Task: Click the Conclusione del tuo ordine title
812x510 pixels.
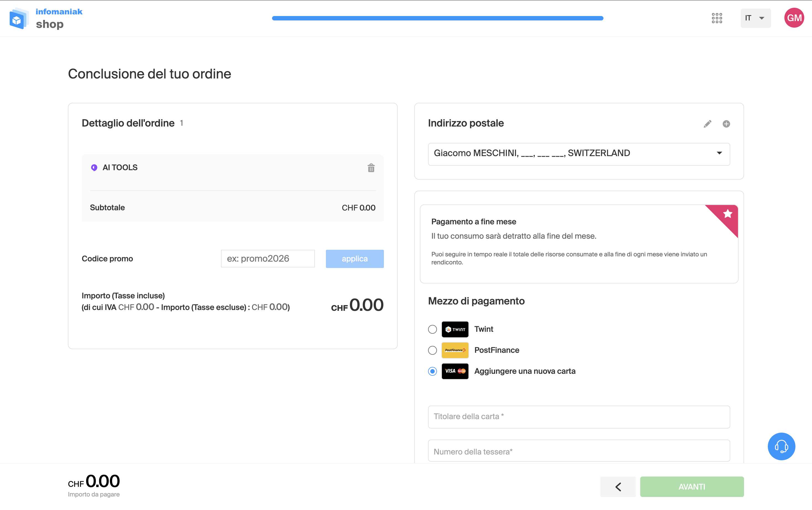Action: point(149,74)
